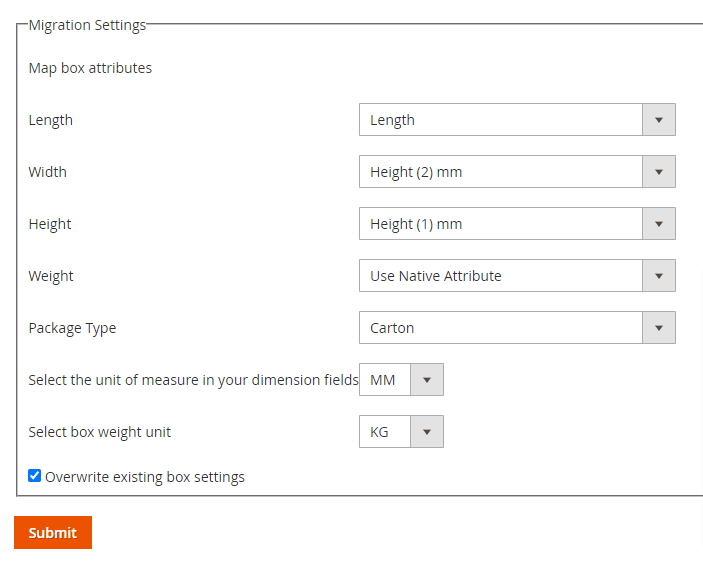Uncheck the Overwrite existing box settings checkbox
The height and width of the screenshot is (567, 703).
pos(35,476)
